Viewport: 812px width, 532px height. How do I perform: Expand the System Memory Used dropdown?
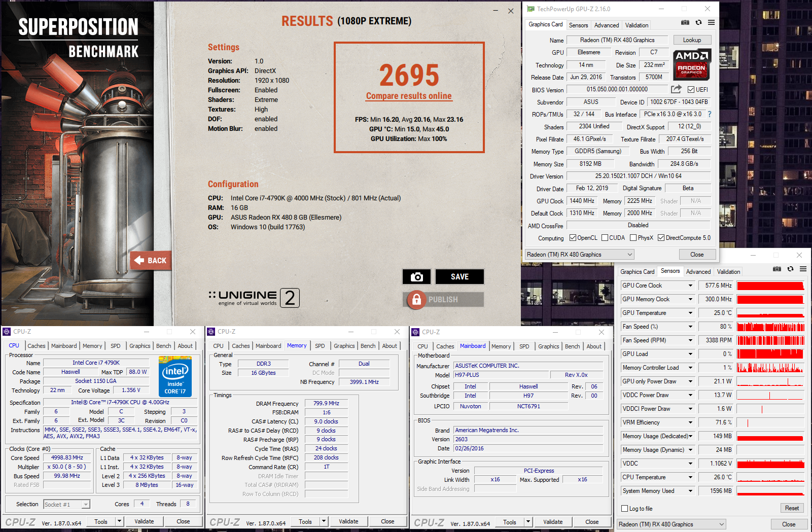pos(690,491)
